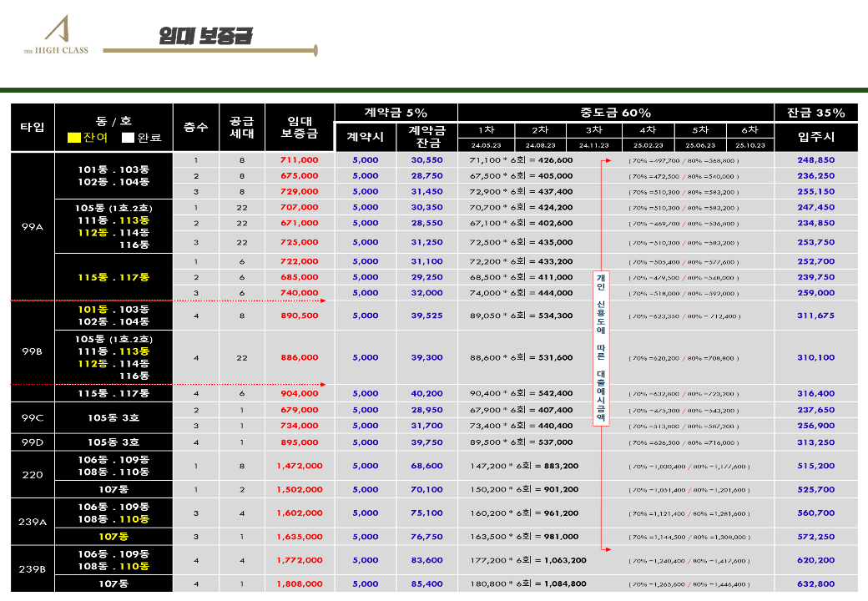The image size is (868, 601).
Task: Select the 1차 installment header
Action: (x=485, y=130)
